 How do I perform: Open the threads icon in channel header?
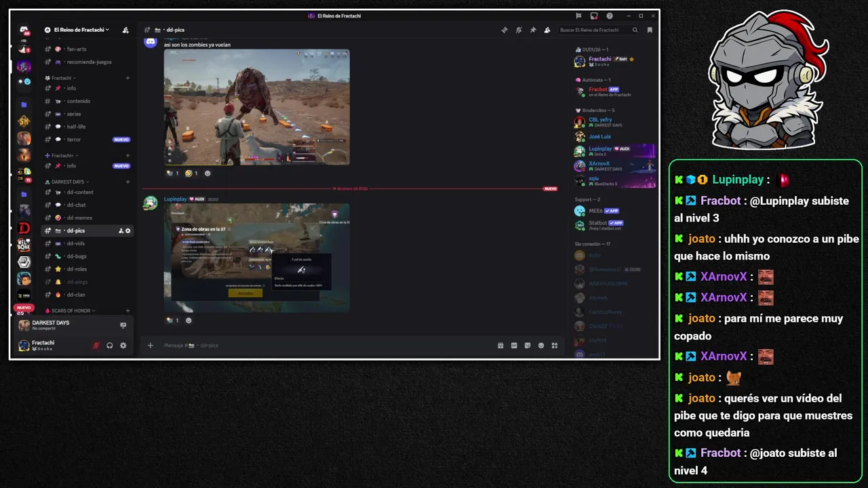[504, 30]
